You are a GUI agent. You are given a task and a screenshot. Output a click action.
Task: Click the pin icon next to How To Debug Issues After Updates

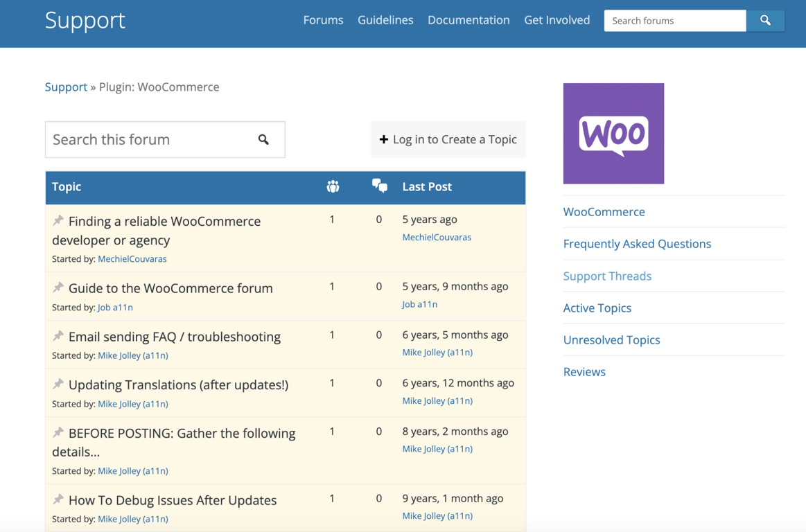click(58, 499)
